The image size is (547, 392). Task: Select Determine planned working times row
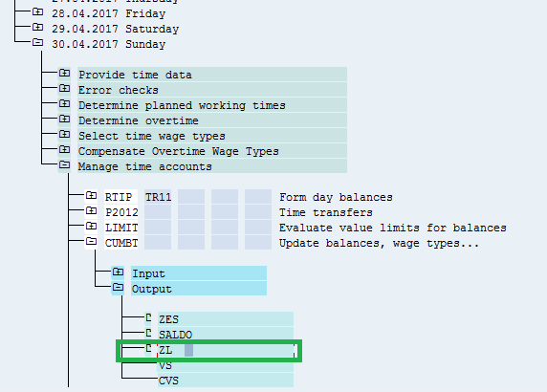[212, 105]
